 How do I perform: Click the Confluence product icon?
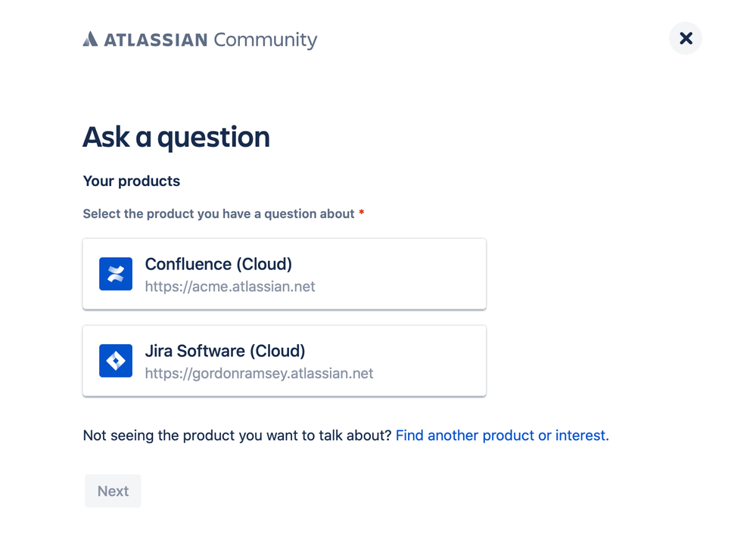click(116, 274)
